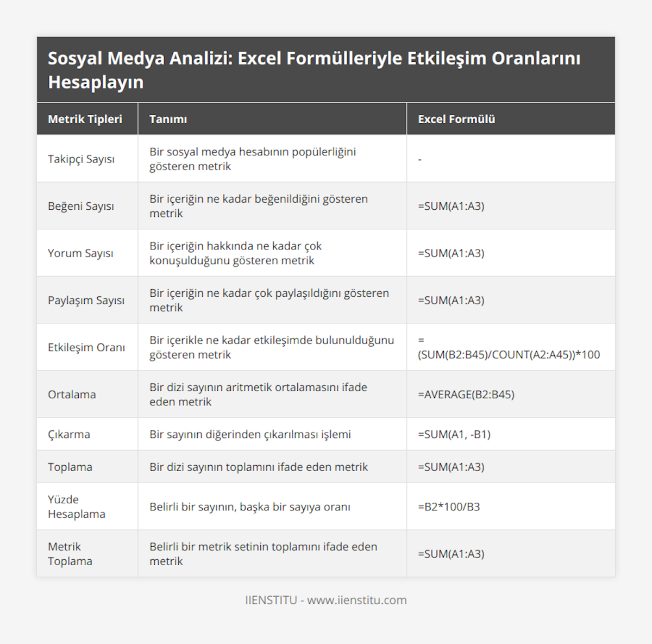
Task: Click the Tanımı column header
Action: 168,119
